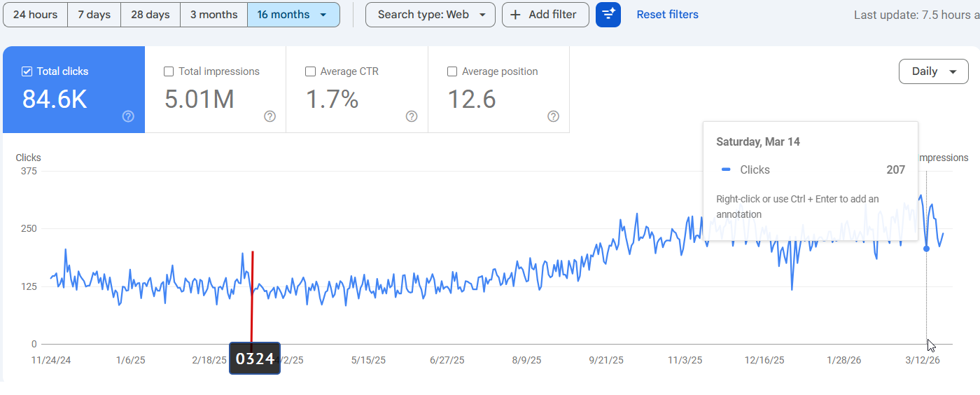This screenshot has height=395, width=980.
Task: Open help icon on Total impressions card
Action: click(270, 116)
